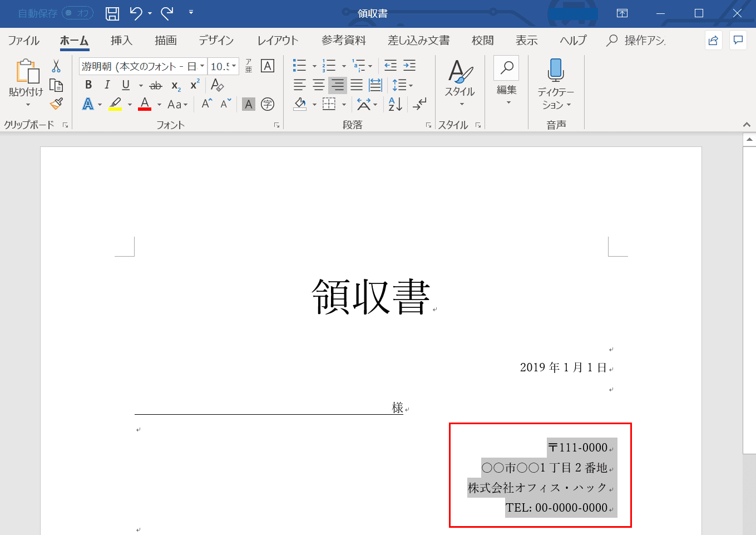Click the 操作アシスト search box
Viewport: 756px width, 535px height.
click(x=636, y=40)
